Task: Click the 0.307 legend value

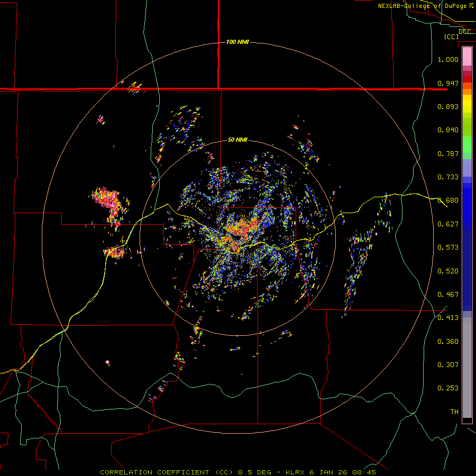Action: (448, 364)
